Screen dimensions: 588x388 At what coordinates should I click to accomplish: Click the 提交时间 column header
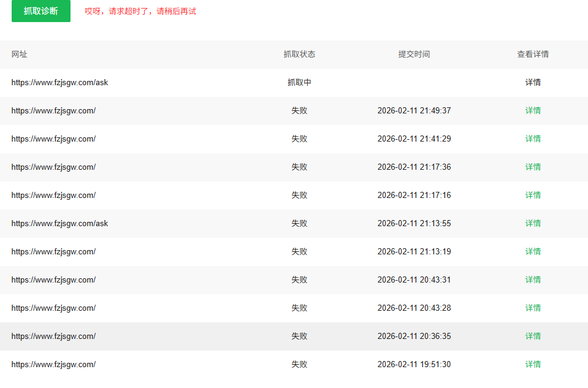[414, 55]
